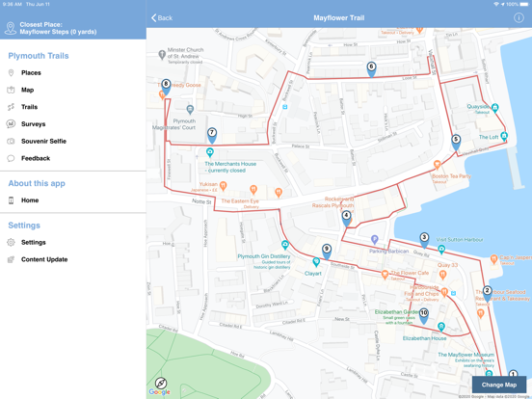Image resolution: width=532 pixels, height=399 pixels.
Task: Tap Quayside shopping pin
Action: click(495, 108)
